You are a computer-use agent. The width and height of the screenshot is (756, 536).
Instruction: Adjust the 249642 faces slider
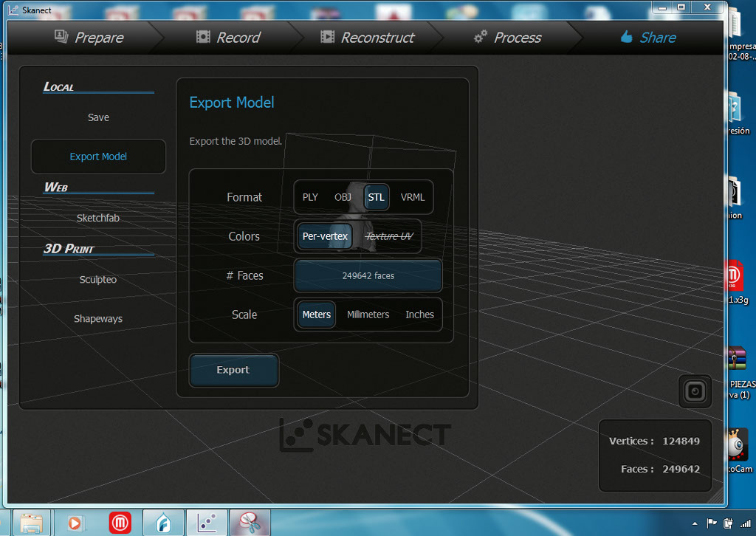pos(368,275)
